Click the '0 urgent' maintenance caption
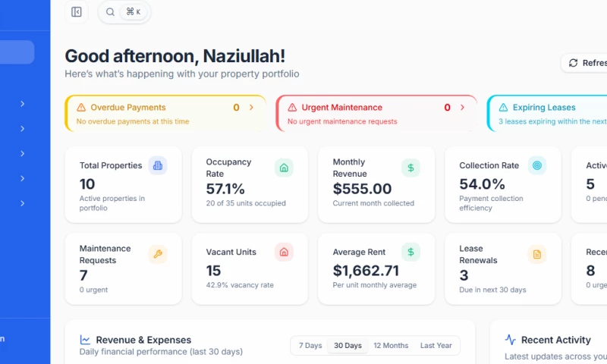 click(x=93, y=290)
